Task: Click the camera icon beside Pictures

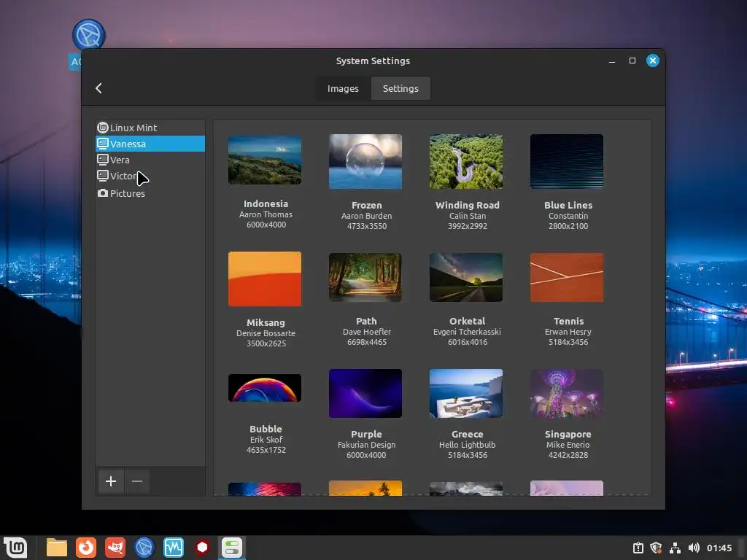Action: click(x=102, y=192)
